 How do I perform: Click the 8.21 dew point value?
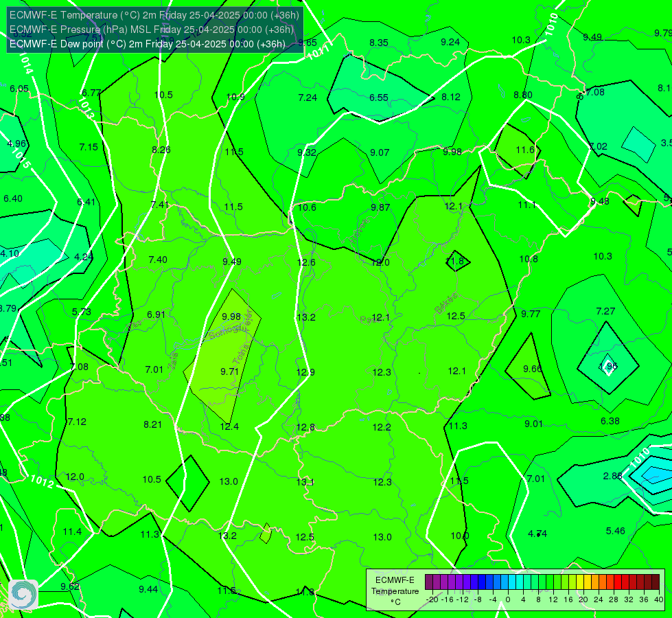coord(152,424)
